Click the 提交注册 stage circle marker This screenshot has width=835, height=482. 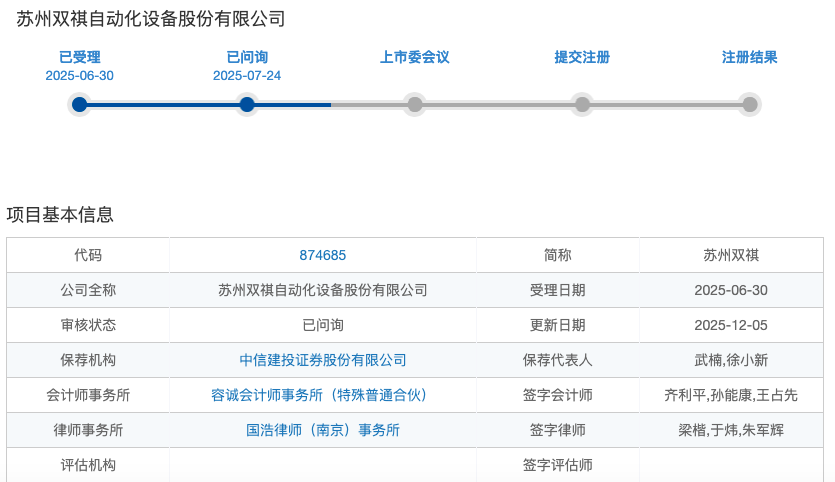pos(582,104)
